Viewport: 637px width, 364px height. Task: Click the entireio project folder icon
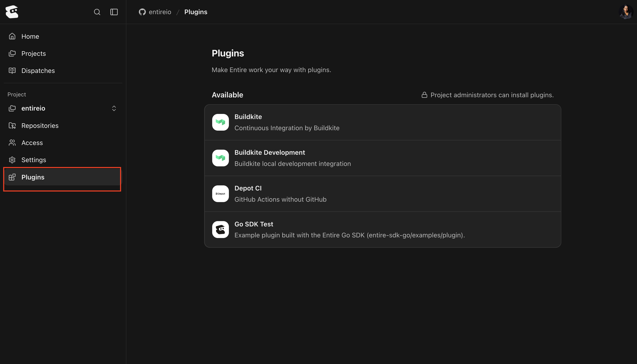[12, 108]
